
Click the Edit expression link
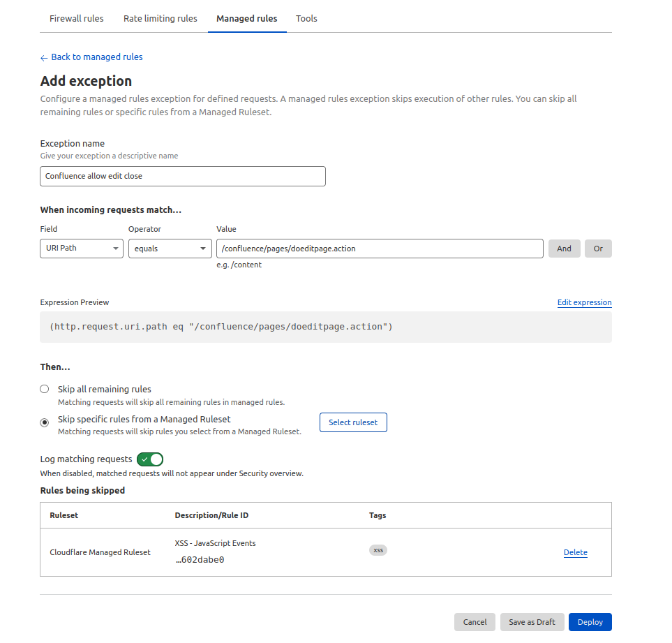click(x=584, y=302)
